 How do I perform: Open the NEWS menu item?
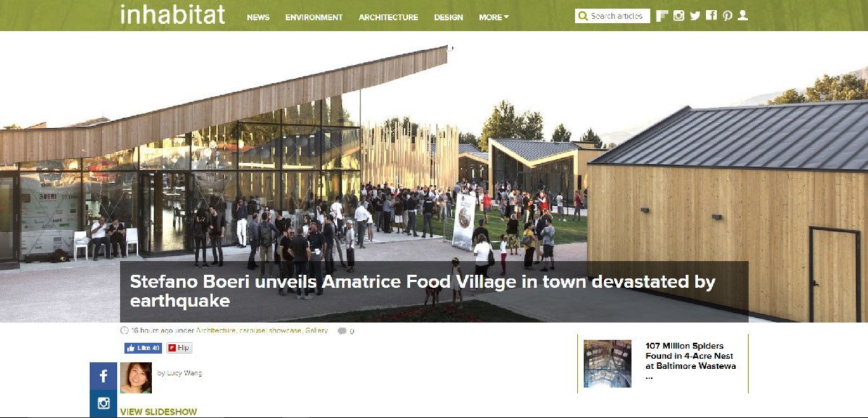258,17
